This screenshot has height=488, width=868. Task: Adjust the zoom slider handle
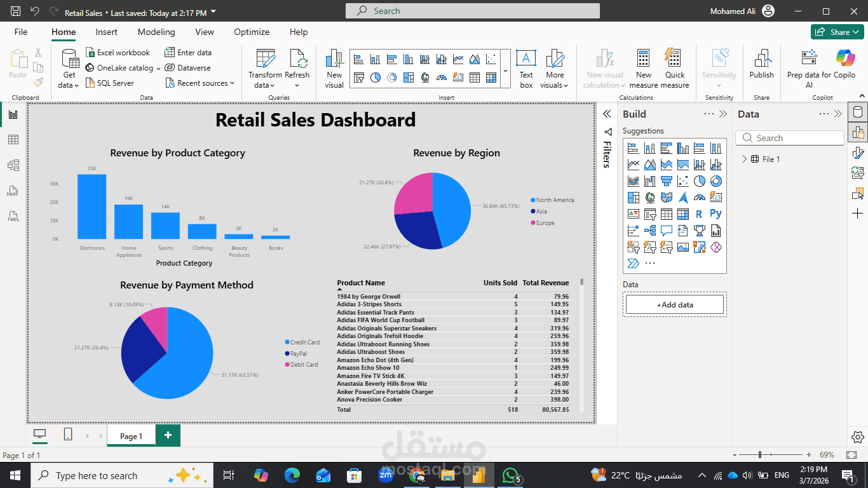(760, 455)
